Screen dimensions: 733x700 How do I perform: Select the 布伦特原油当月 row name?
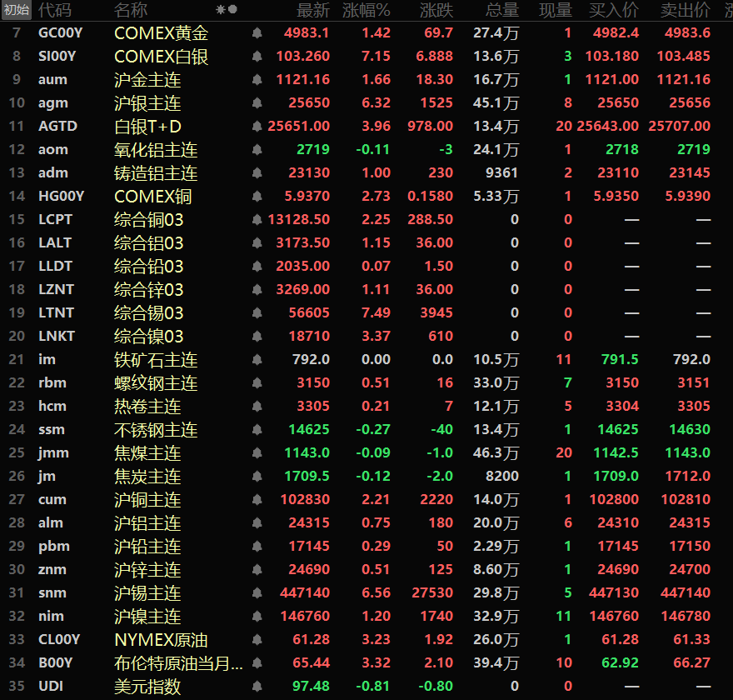(x=179, y=663)
